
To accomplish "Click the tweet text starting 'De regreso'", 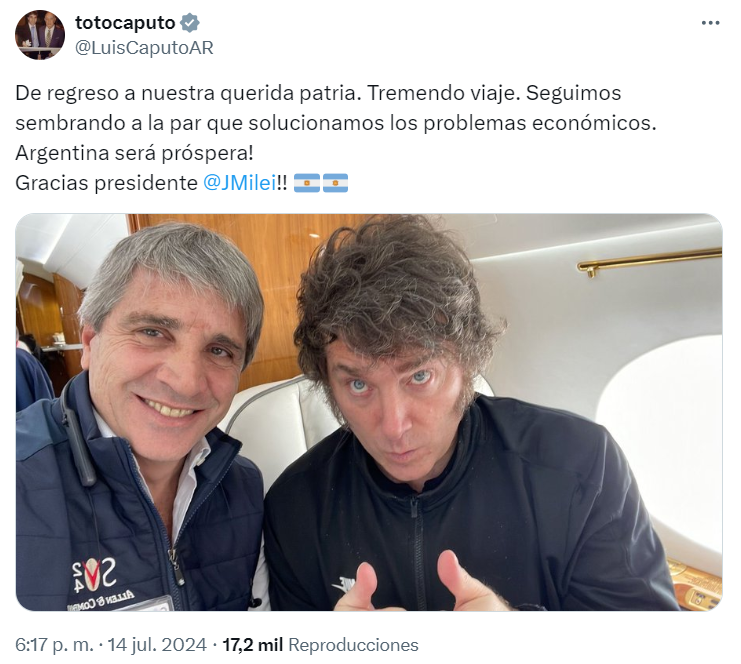I will 336,138.
